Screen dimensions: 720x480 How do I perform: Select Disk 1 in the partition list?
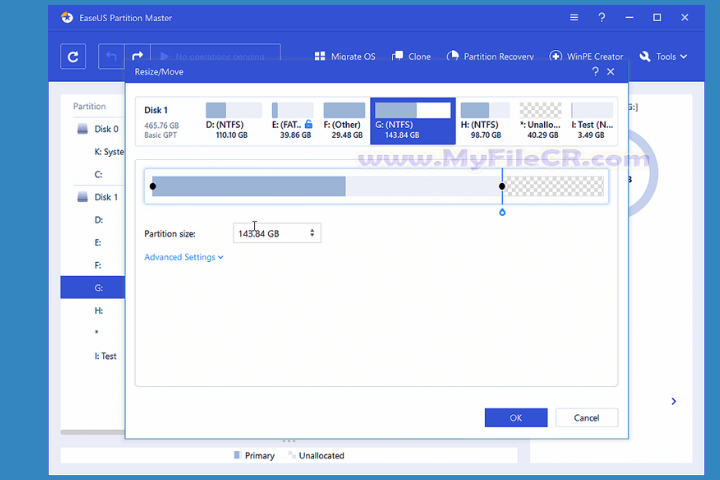click(98, 197)
